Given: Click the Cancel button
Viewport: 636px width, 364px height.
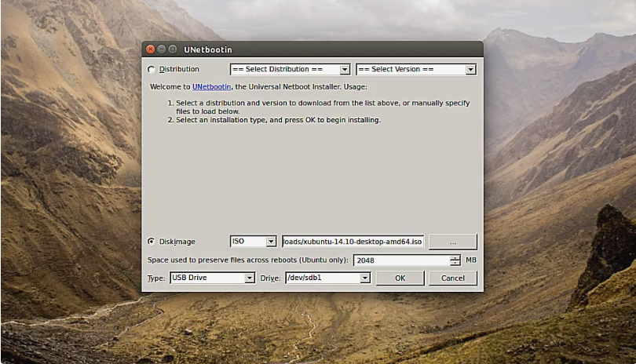Looking at the screenshot, I should pos(453,278).
